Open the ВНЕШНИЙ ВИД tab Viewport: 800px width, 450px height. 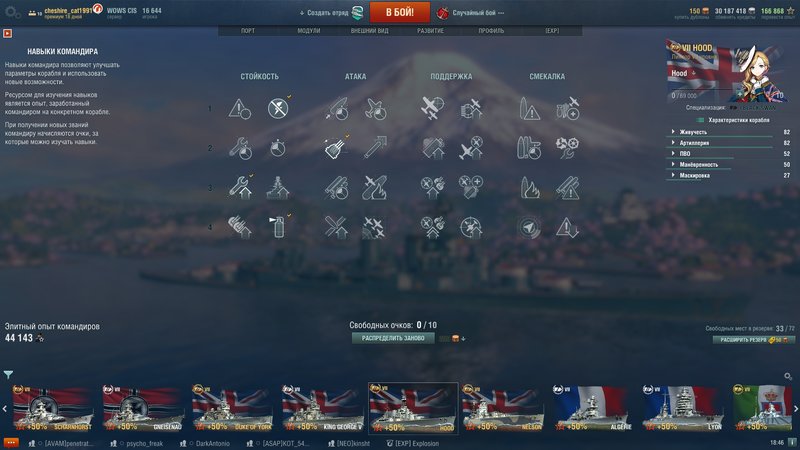click(369, 31)
